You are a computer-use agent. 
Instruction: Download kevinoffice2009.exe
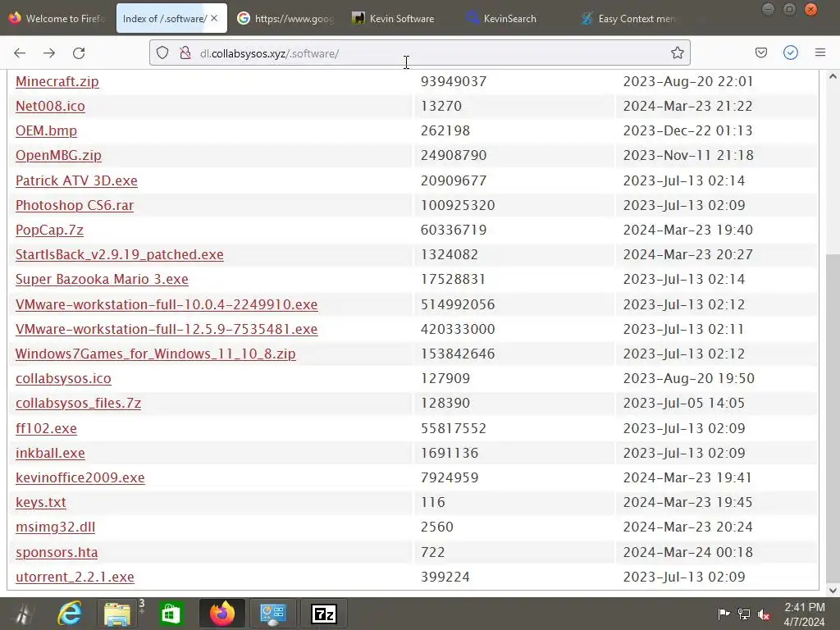click(x=80, y=478)
